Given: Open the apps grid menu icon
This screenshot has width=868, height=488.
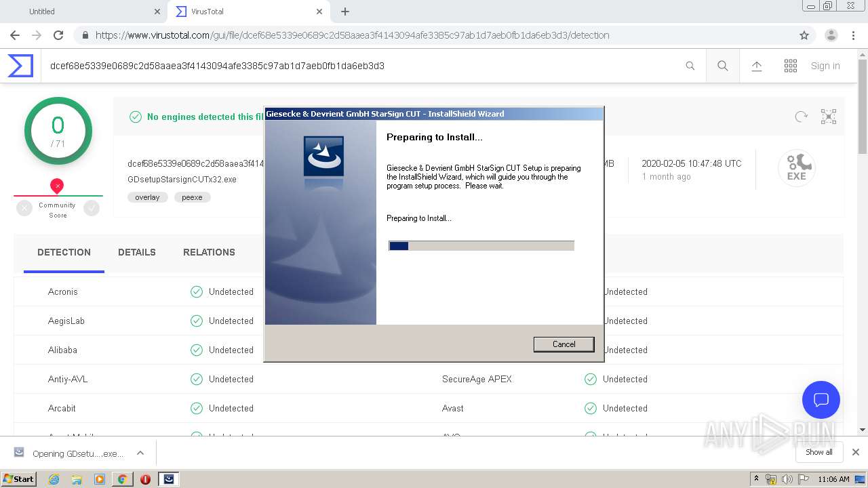Looking at the screenshot, I should click(791, 66).
